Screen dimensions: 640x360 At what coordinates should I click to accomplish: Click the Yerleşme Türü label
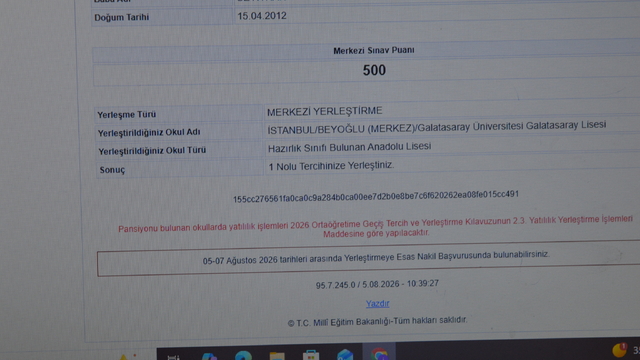127,115
